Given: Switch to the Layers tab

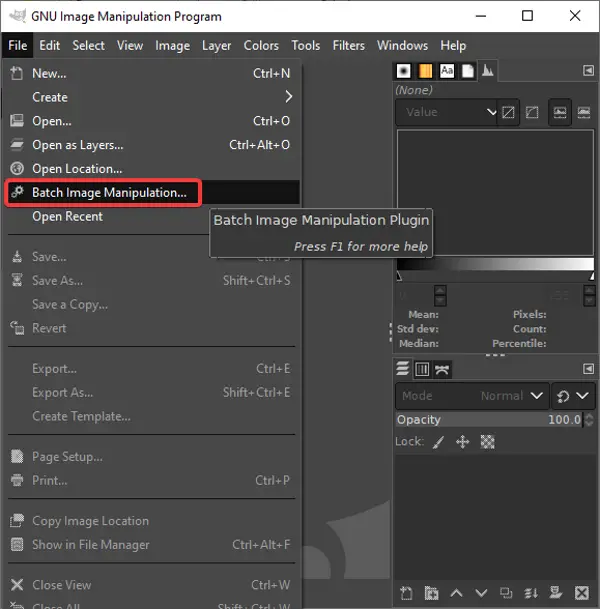Looking at the screenshot, I should 403,369.
